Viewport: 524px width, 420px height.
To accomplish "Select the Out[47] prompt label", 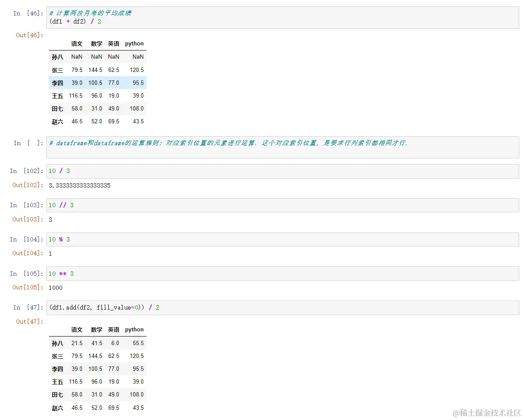I will pyautogui.click(x=30, y=322).
